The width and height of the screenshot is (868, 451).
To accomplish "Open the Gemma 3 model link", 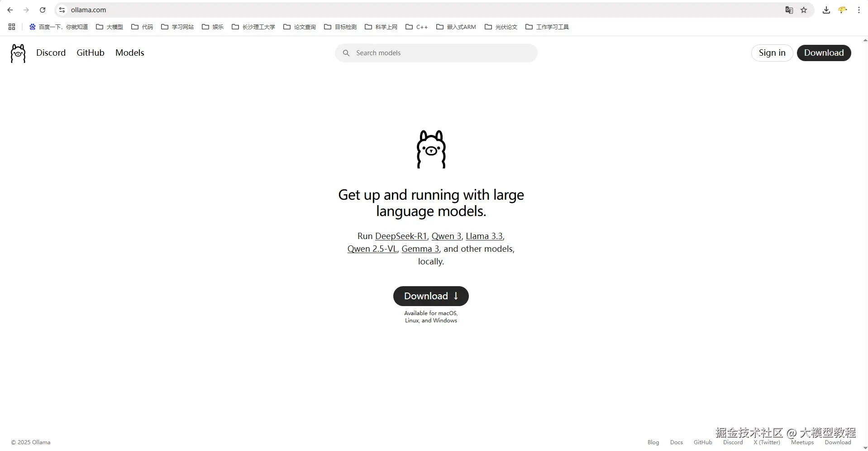I will point(420,249).
